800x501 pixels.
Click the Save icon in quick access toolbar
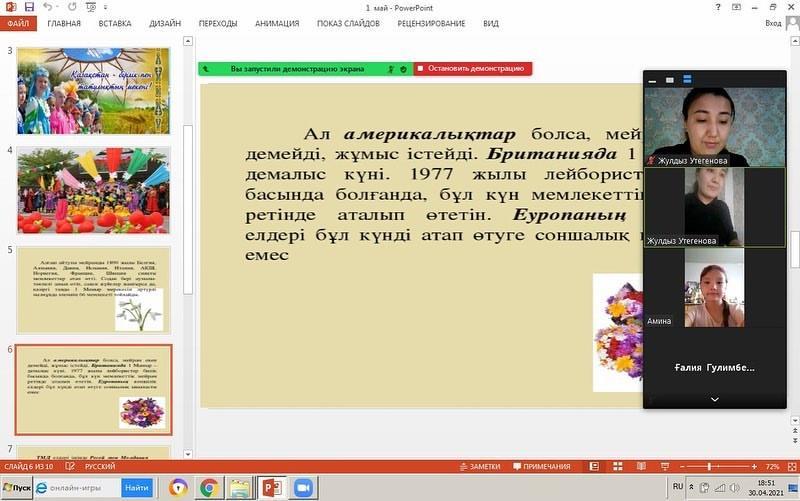point(29,7)
